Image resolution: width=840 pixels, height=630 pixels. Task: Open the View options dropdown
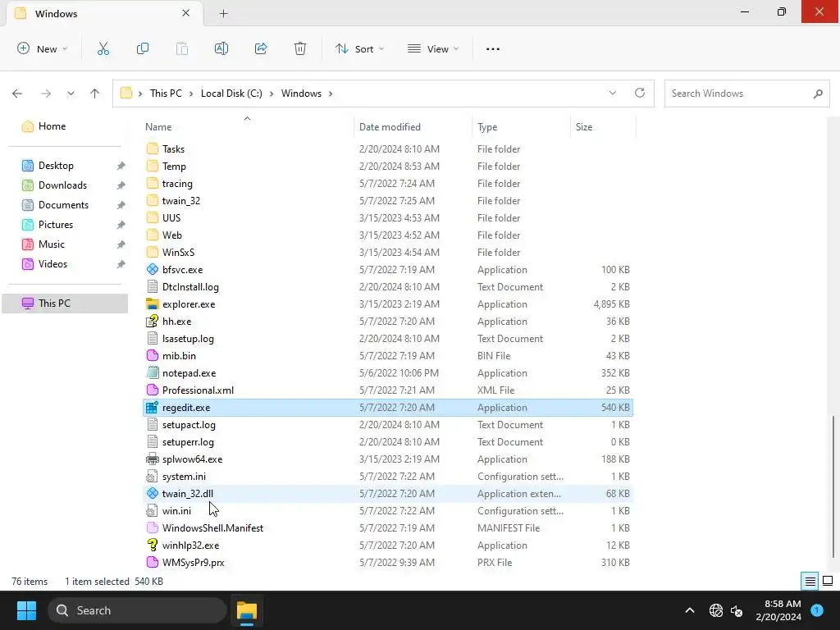click(433, 48)
